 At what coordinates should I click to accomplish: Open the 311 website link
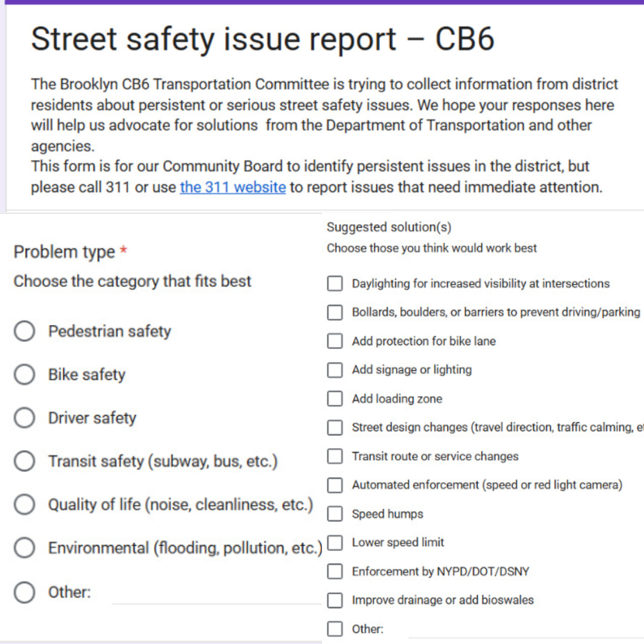(233, 187)
